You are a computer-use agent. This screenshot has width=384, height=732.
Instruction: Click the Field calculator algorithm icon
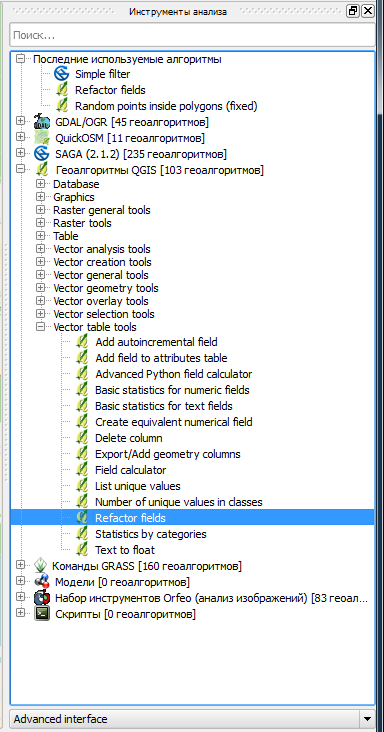pyautogui.click(x=82, y=470)
